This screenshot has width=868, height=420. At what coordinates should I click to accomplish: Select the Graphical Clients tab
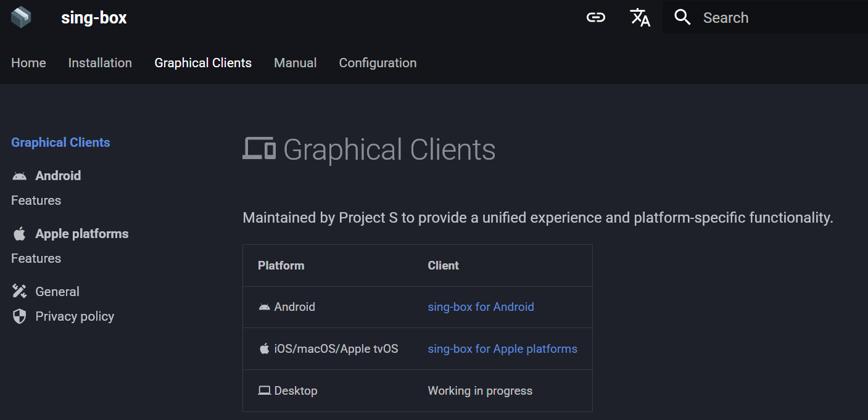[203, 63]
